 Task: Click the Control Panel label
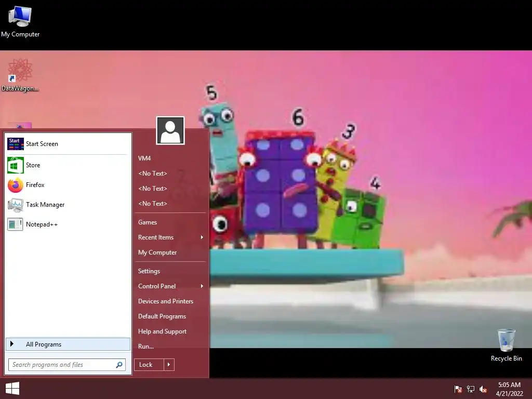[157, 286]
